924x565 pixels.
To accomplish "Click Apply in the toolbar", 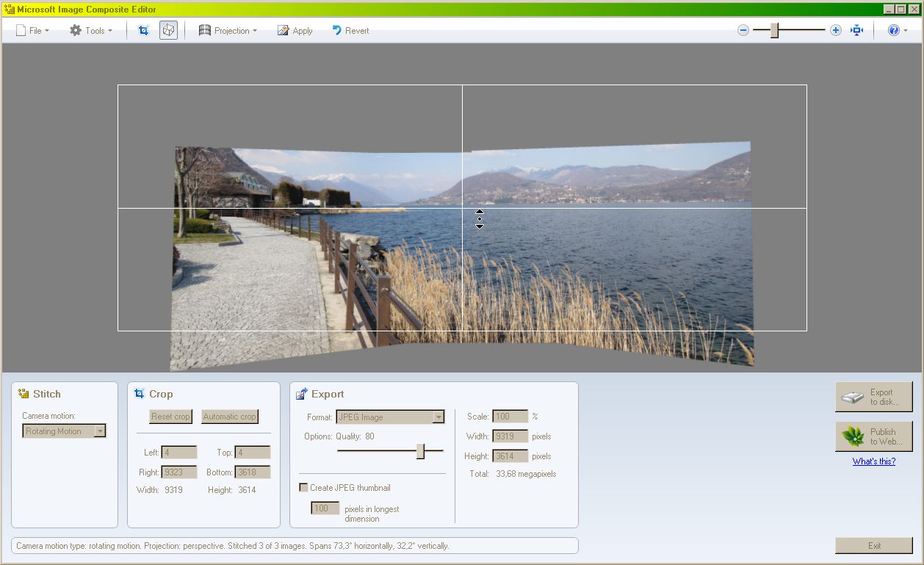I will pos(295,30).
